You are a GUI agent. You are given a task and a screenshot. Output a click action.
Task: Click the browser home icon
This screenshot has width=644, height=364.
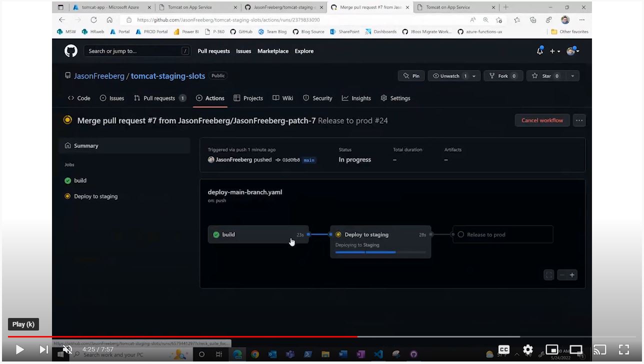coord(109,20)
